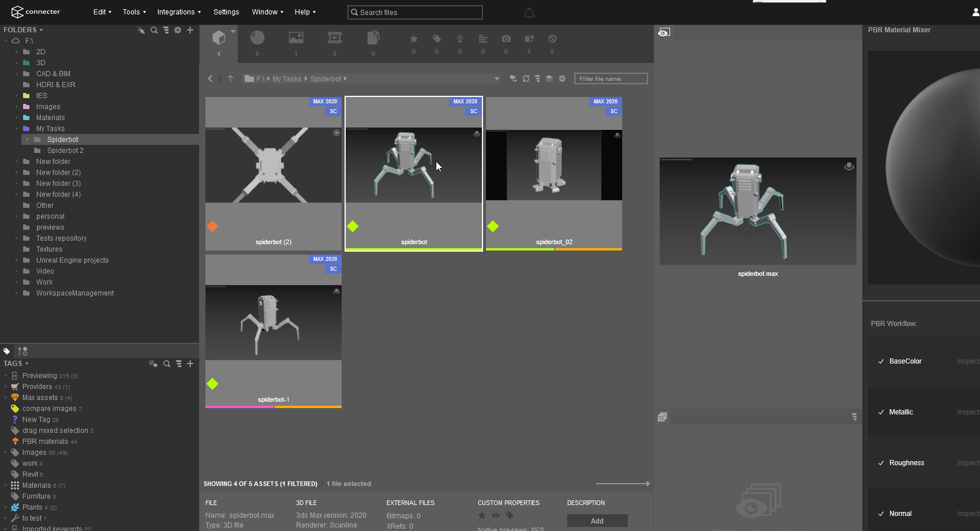
Task: Refresh the current folder view
Action: tap(526, 78)
